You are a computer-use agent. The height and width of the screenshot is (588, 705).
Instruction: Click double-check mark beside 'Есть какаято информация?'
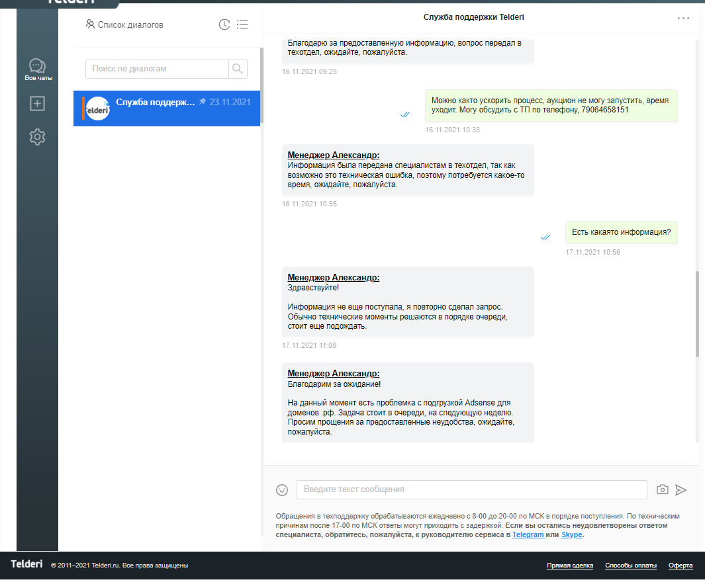tap(545, 237)
